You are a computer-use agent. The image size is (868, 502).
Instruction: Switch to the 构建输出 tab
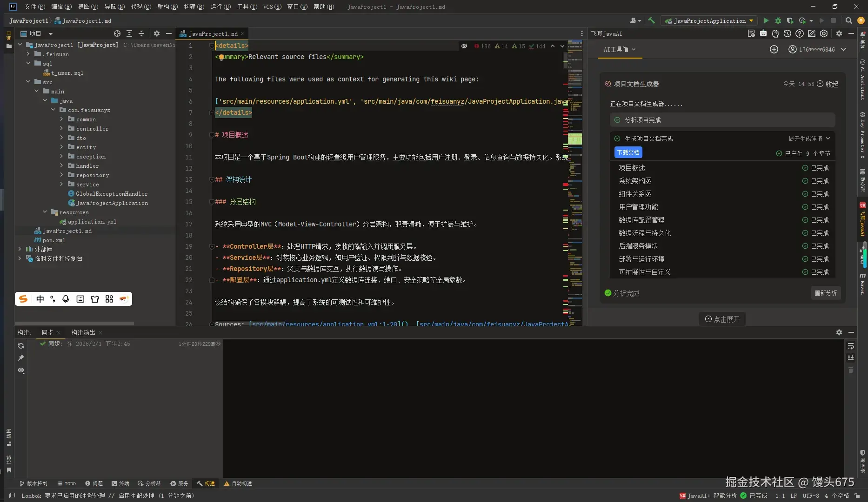pos(82,332)
